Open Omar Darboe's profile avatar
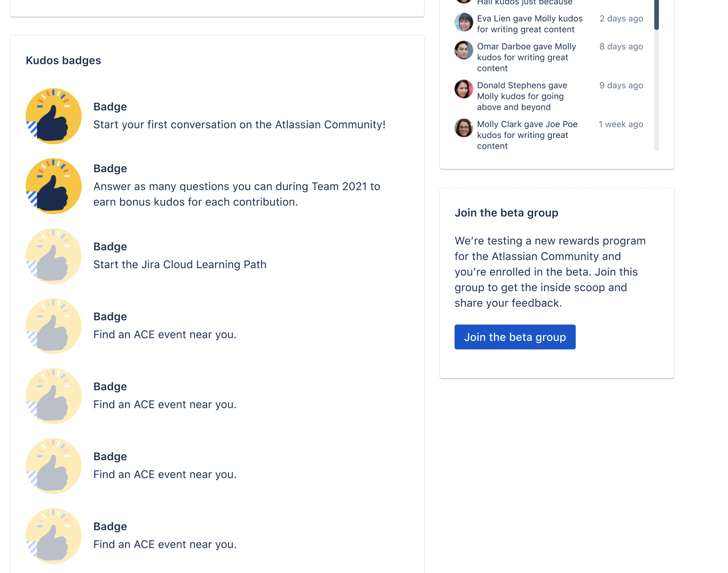 [464, 50]
